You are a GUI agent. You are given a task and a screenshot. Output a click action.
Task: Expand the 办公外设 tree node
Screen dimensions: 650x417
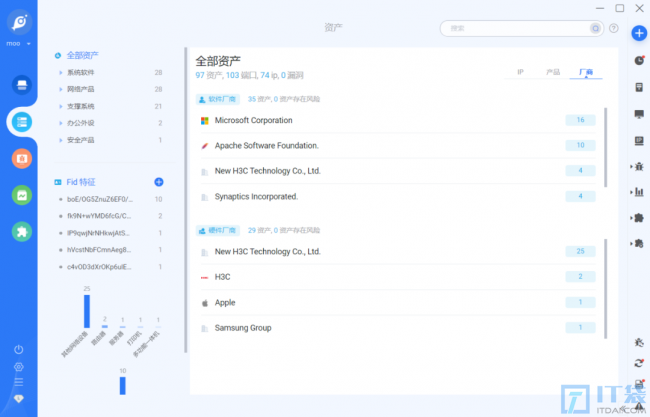[x=61, y=123]
